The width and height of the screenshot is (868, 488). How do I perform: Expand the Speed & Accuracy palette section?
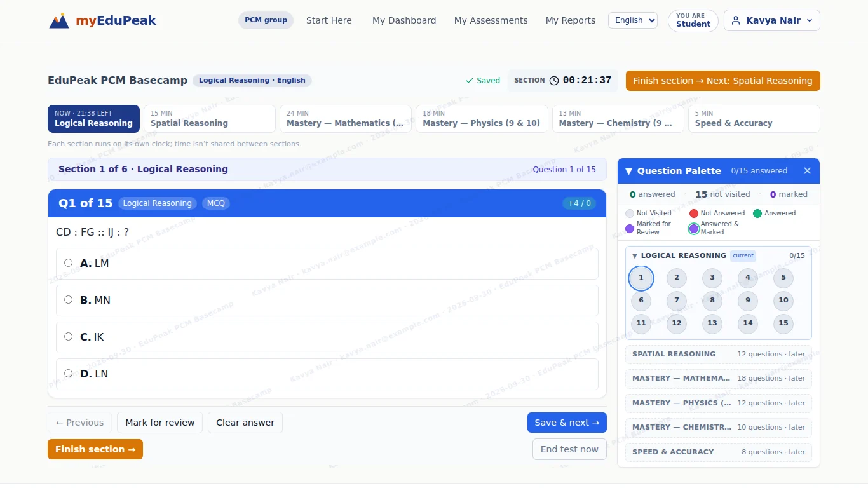(719, 452)
